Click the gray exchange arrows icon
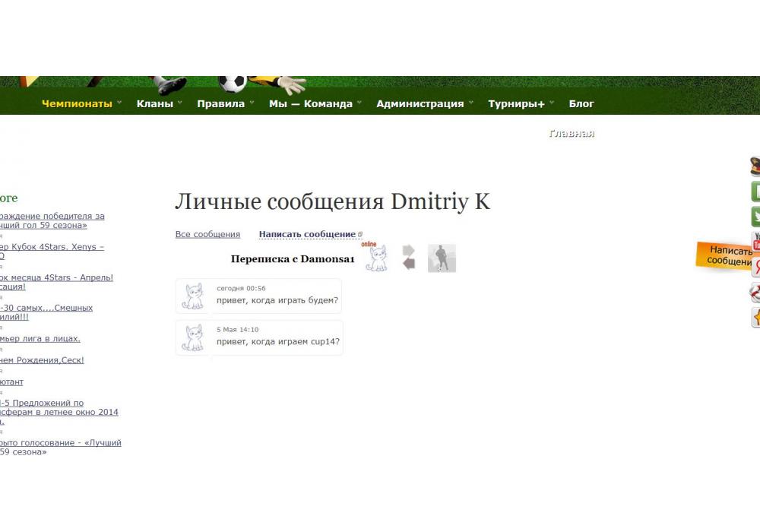The height and width of the screenshot is (532, 760). 409,258
